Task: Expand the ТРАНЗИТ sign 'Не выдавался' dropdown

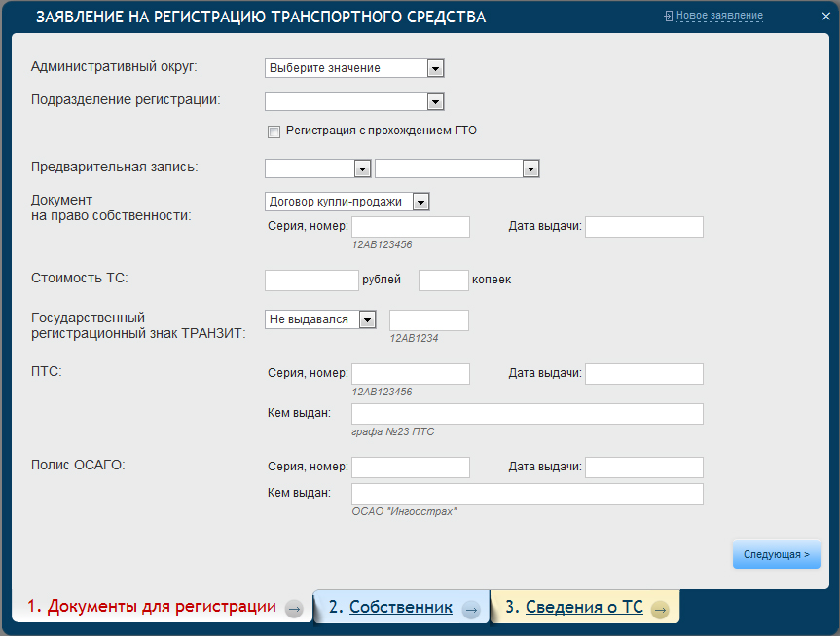Action: pyautogui.click(x=367, y=319)
